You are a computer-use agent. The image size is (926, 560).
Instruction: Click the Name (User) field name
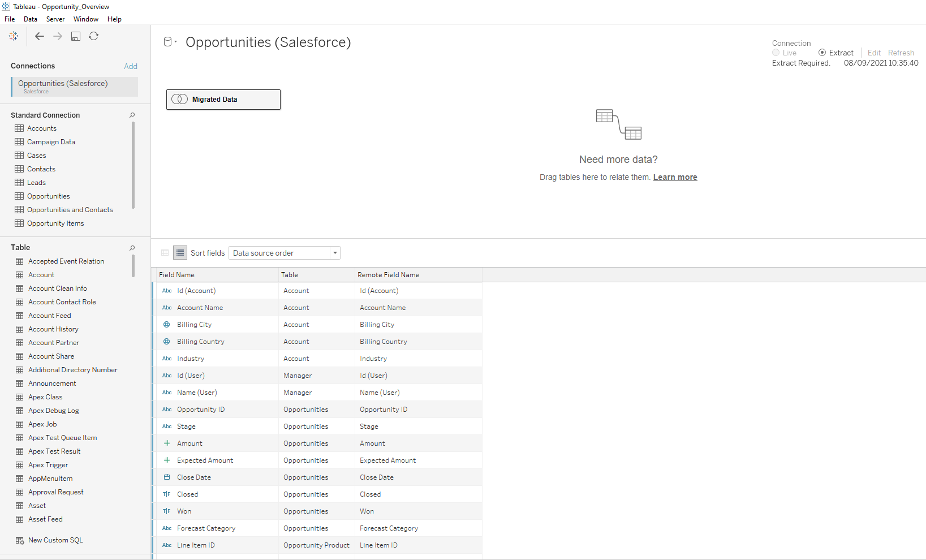(x=197, y=393)
